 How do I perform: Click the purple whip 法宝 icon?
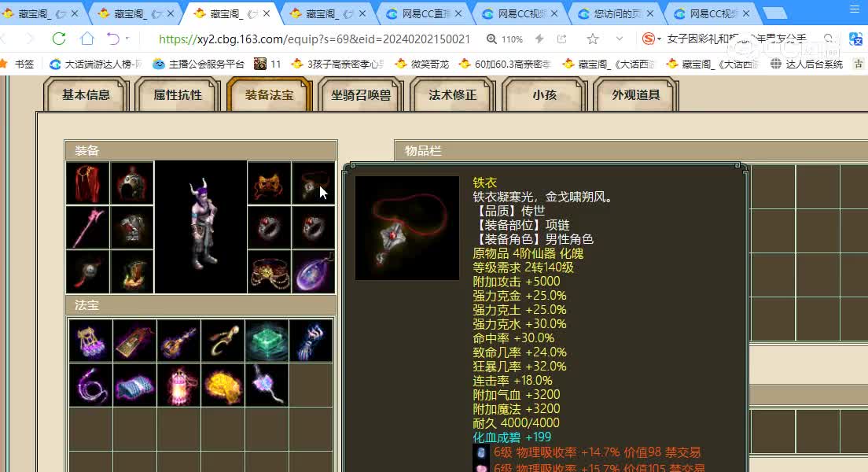tap(90, 385)
